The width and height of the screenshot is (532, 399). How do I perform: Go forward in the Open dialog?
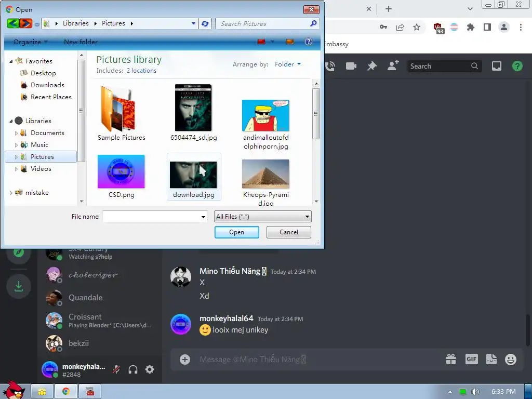pyautogui.click(x=25, y=23)
